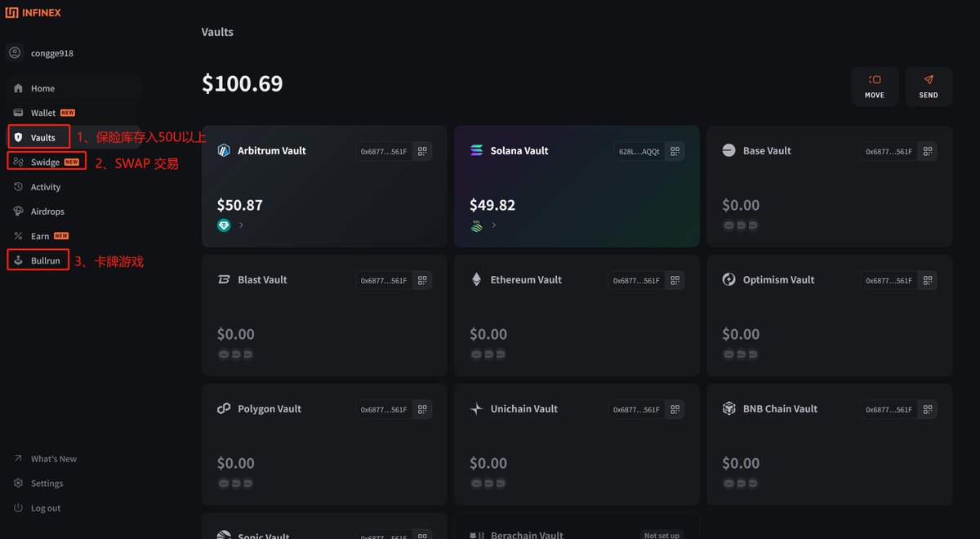Screen dimensions: 980x539
Task: Click the Arbitrum network logo
Action: (224, 150)
